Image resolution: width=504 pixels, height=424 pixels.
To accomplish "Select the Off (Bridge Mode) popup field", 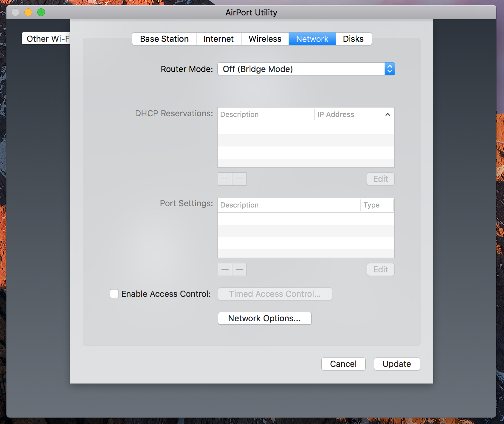I will [306, 69].
